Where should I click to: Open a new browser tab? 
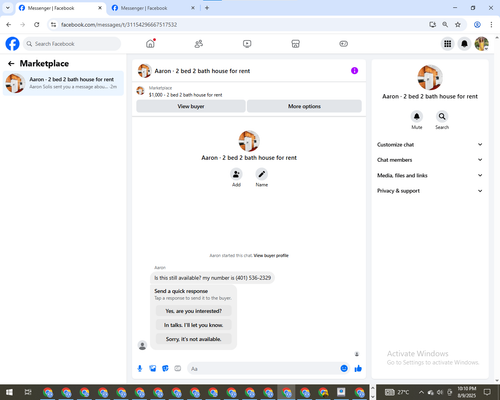207,8
